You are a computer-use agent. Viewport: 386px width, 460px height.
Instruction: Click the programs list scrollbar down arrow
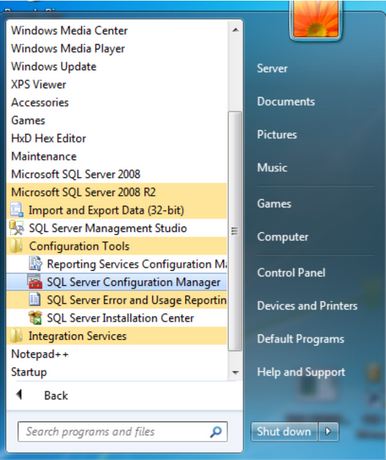235,372
